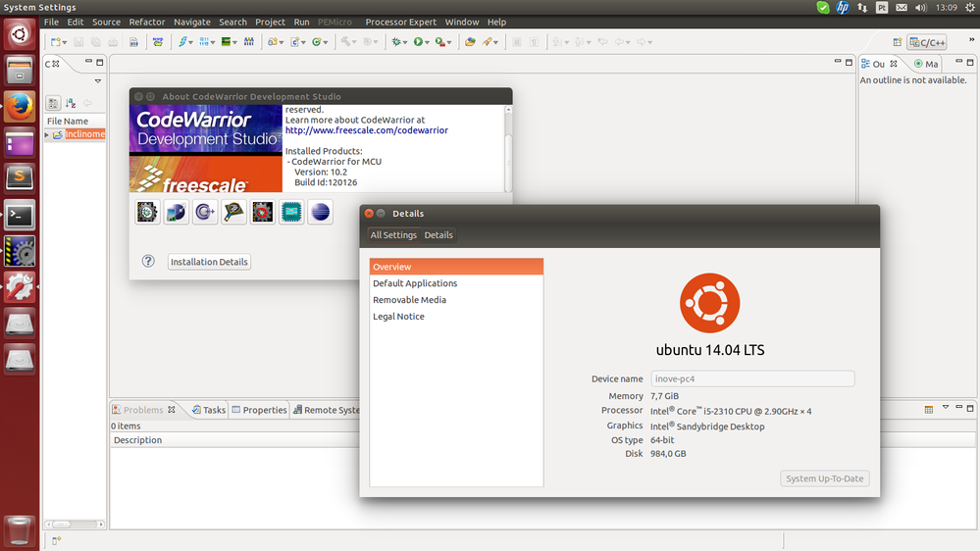Switch to the Problems tab
Viewport: 980px width, 551px height.
coord(143,410)
